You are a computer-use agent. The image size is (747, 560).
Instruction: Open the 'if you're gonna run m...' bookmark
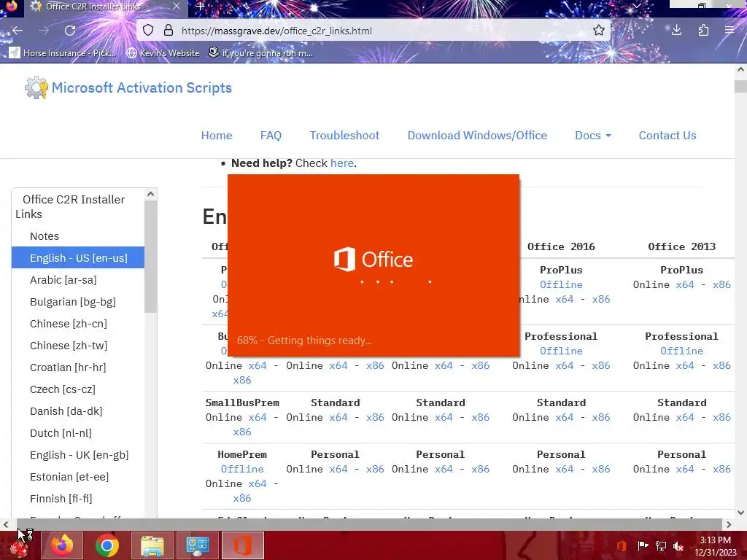pos(260,52)
